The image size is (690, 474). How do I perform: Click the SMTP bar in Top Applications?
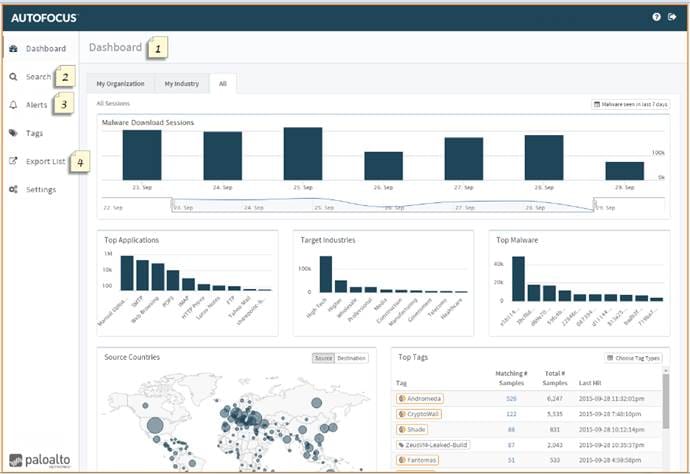[x=142, y=275]
